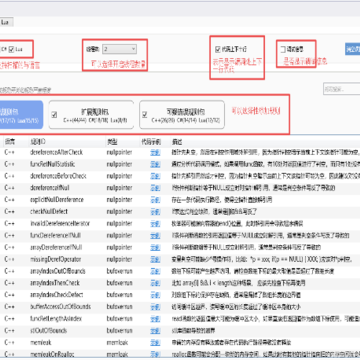Image resolution: width=360 pixels, height=360 pixels.
Task: Open example link for dereferenceAfterCheck
Action: (x=155, y=153)
